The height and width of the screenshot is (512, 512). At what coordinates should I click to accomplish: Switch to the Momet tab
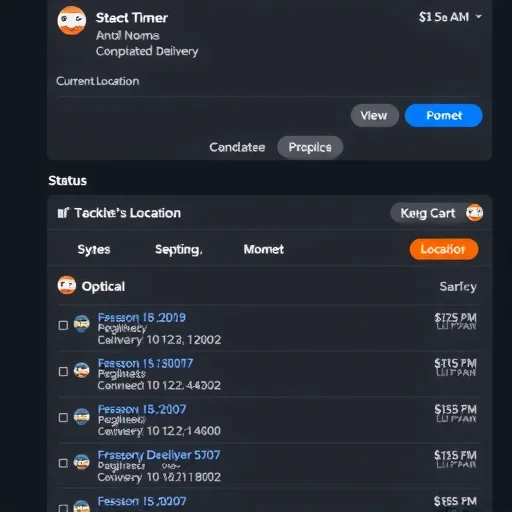264,249
